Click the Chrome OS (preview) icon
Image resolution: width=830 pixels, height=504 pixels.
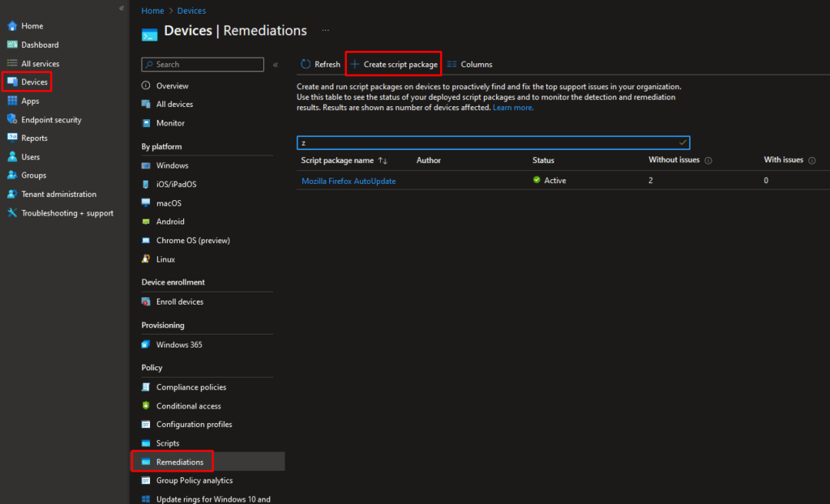(x=146, y=241)
